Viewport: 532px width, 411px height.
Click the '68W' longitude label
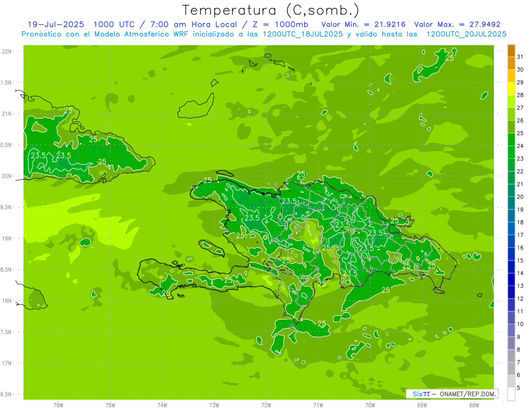pos(474,405)
